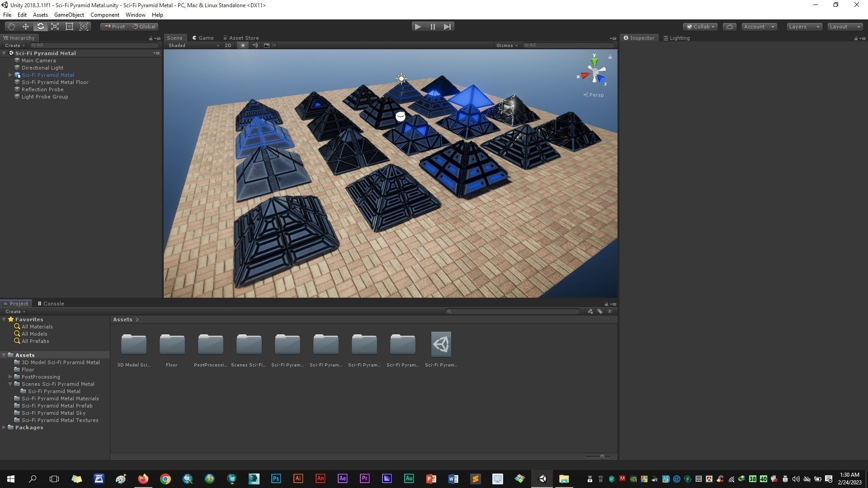Screen dimensions: 868x488
Task: Toggle scene lighting sun icon
Action: tap(243, 45)
